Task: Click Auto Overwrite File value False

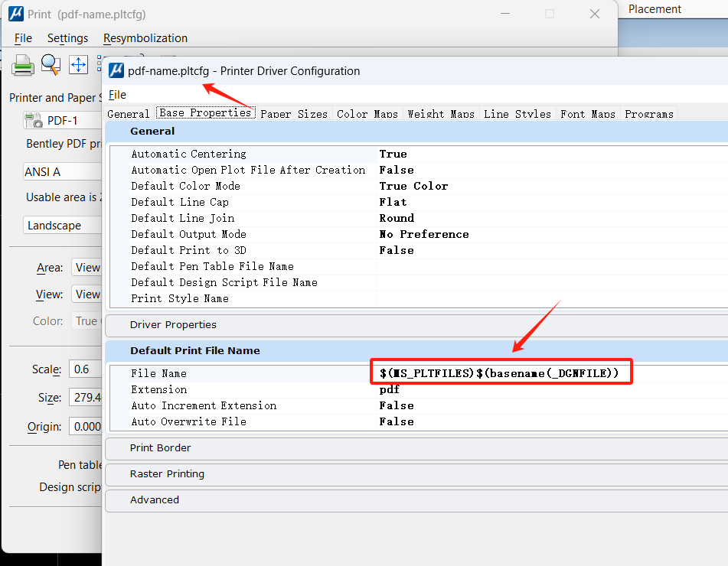Action: click(x=396, y=421)
